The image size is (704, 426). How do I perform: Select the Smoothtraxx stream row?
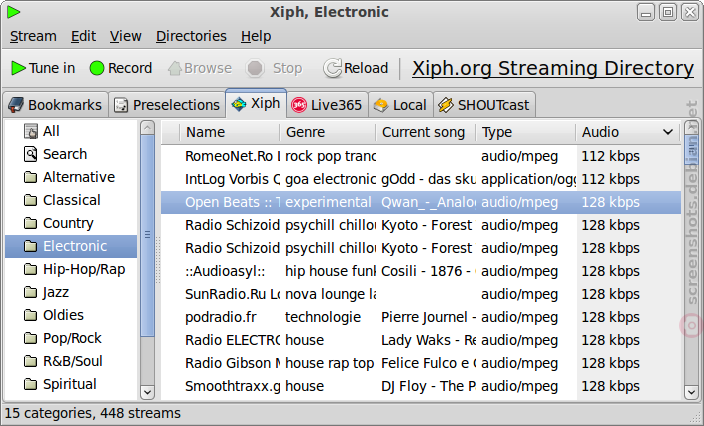click(421, 386)
